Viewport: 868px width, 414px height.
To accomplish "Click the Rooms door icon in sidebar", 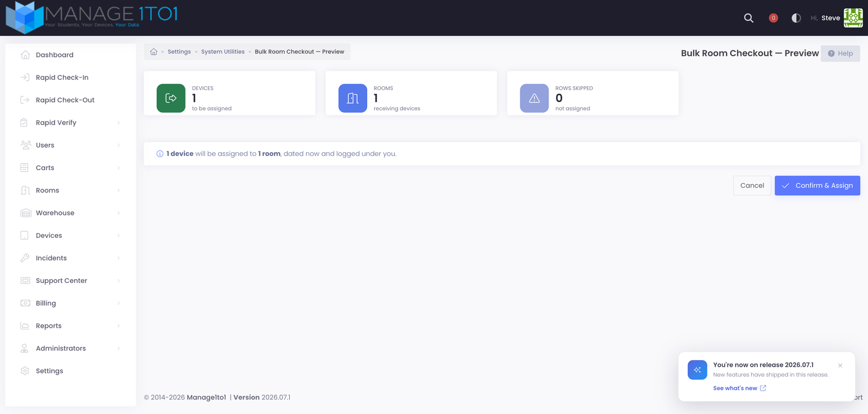I will click(25, 190).
